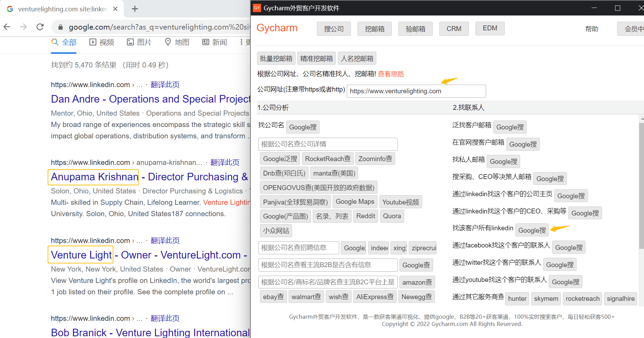The height and width of the screenshot is (338, 644).
Task: Switch to the 精准挖邮箱 tab
Action: click(x=316, y=59)
